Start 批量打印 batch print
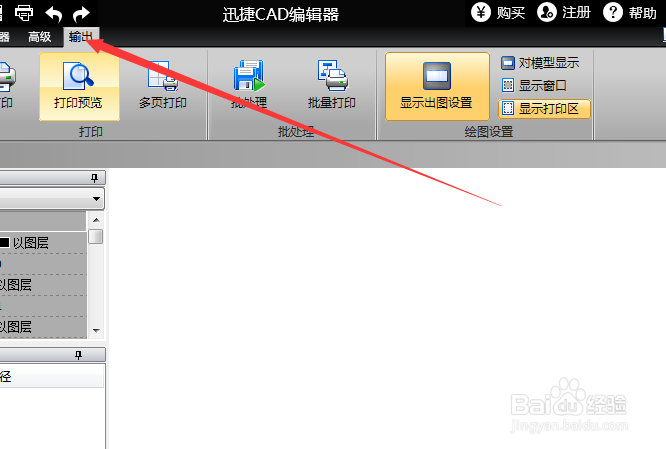666x449 pixels. (x=332, y=87)
